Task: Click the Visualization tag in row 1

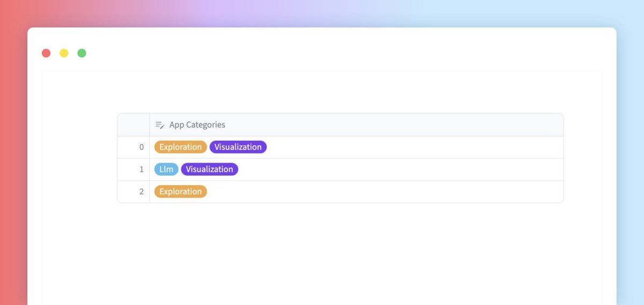Action: pos(209,169)
